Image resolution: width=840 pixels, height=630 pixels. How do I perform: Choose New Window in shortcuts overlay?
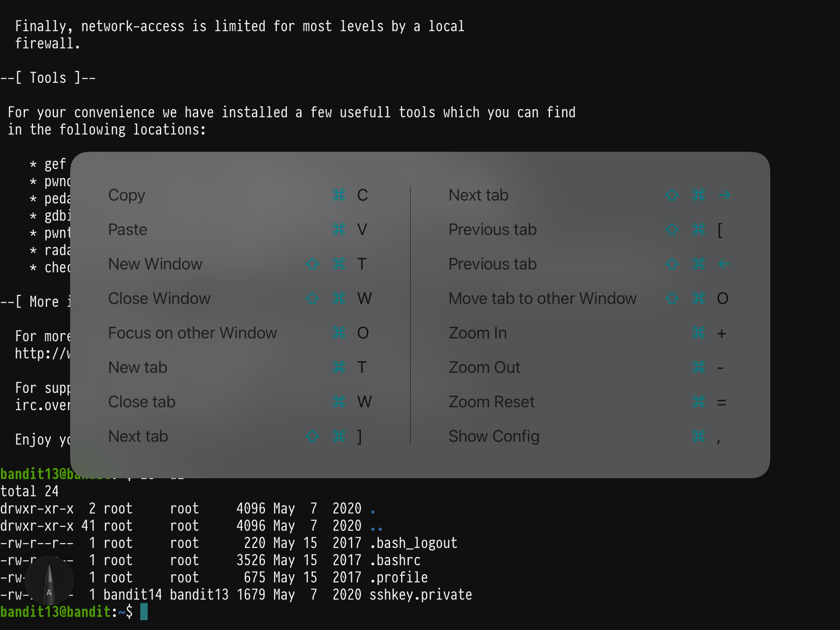click(x=155, y=264)
